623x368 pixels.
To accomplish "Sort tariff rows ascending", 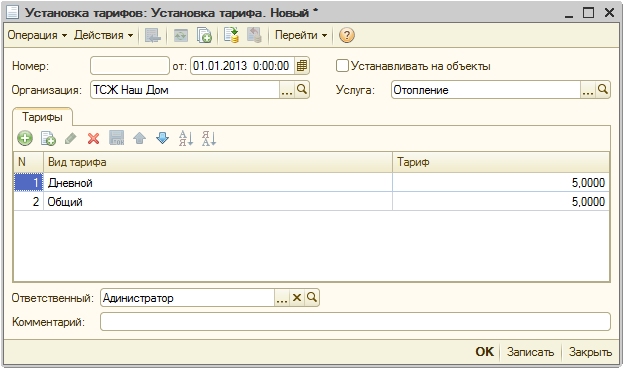I will tap(186, 139).
